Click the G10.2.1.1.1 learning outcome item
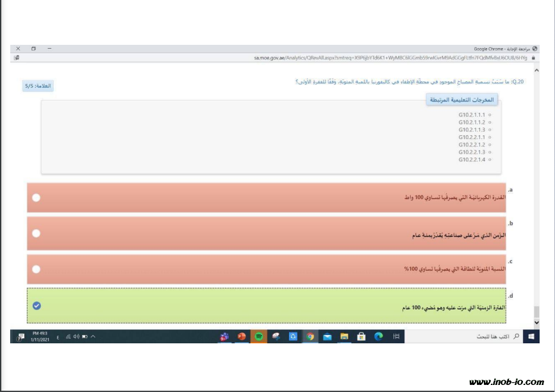The width and height of the screenshot is (555, 392). [x=475, y=115]
